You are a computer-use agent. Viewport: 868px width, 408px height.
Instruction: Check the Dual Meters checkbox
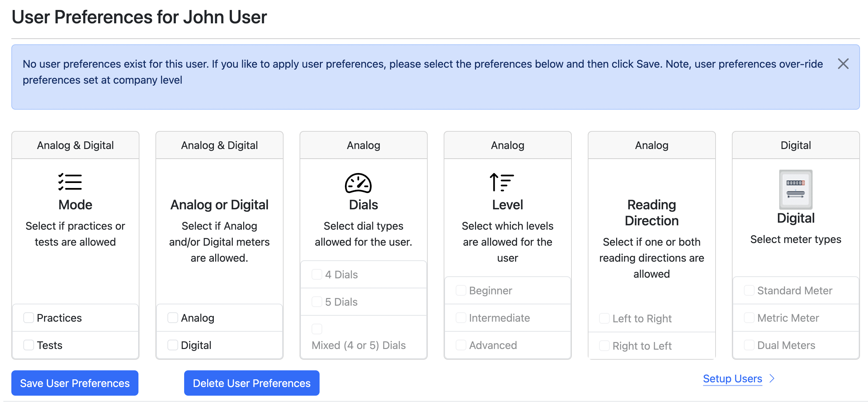[x=749, y=345]
